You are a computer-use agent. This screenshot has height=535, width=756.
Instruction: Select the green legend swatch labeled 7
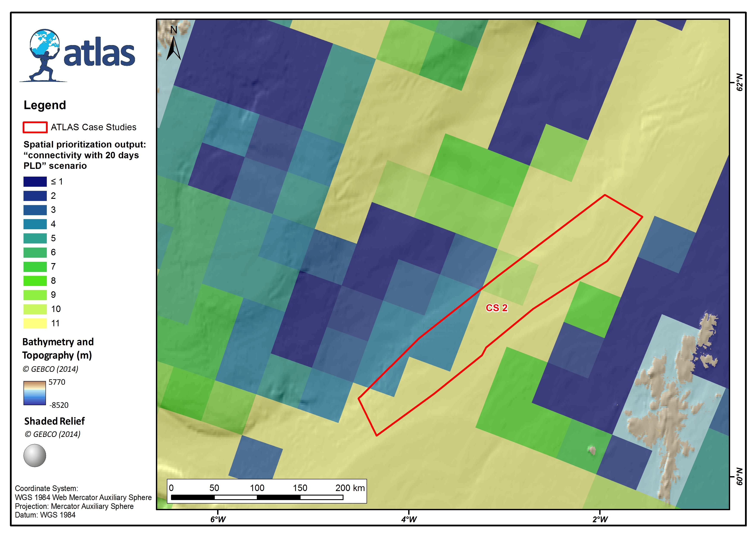(x=35, y=267)
